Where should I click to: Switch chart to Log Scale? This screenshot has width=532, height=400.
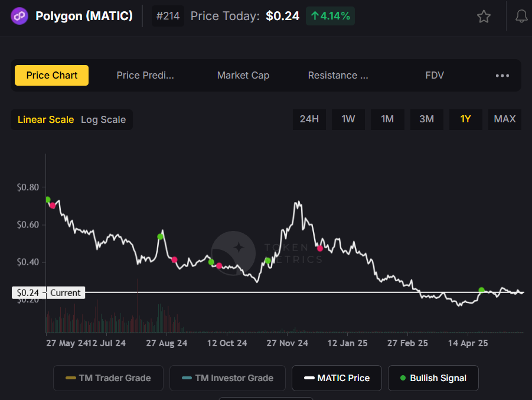pos(103,119)
